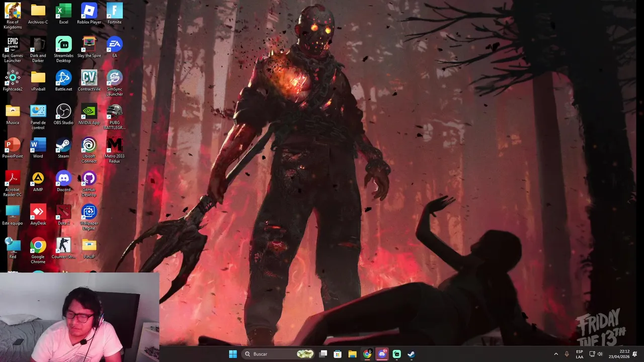This screenshot has width=644, height=362.
Task: Open the Ubisoft Connect shortcut
Action: pyautogui.click(x=89, y=150)
